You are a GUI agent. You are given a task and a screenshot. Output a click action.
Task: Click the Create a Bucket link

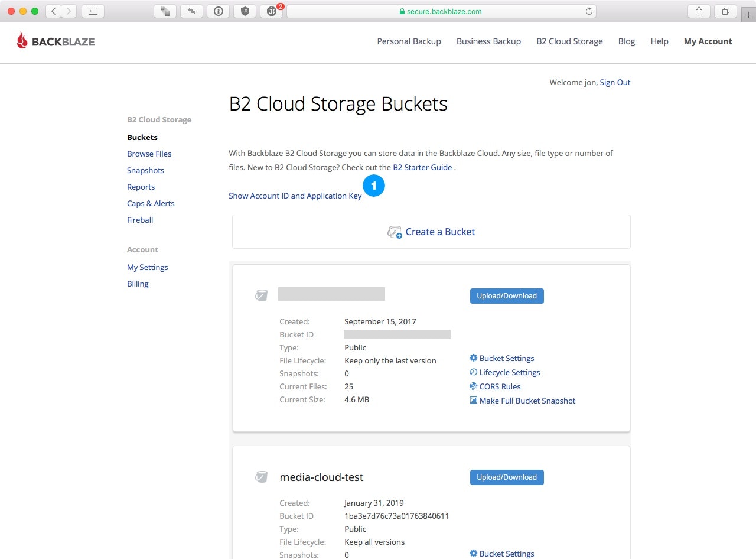click(440, 232)
